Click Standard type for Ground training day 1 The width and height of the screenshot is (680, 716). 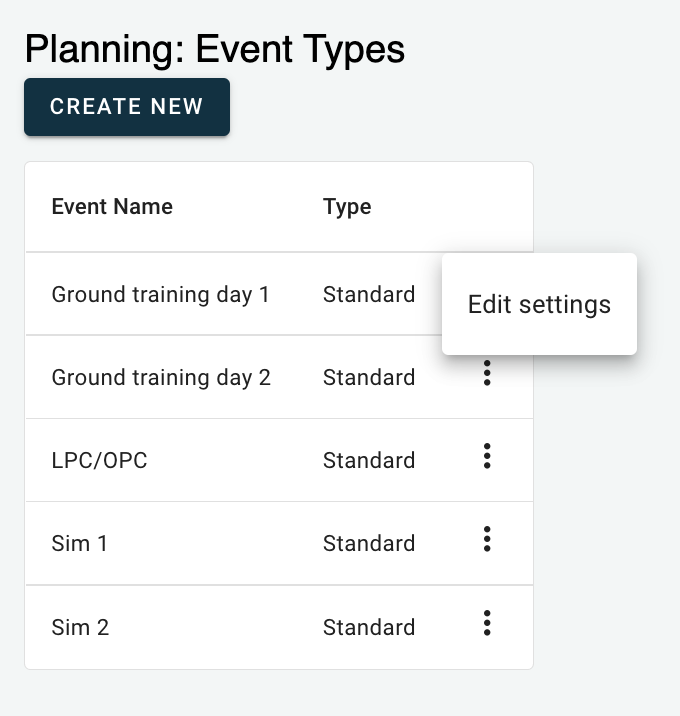369,295
